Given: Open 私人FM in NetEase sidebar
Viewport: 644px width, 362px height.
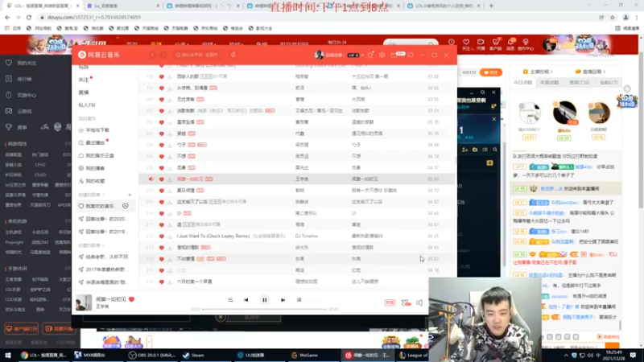Looking at the screenshot, I should 87,105.
